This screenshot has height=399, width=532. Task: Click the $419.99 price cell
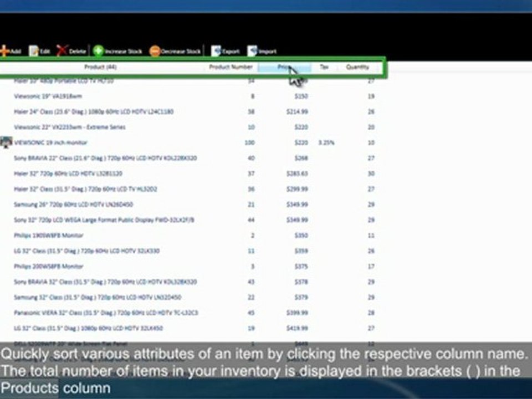pyautogui.click(x=297, y=329)
